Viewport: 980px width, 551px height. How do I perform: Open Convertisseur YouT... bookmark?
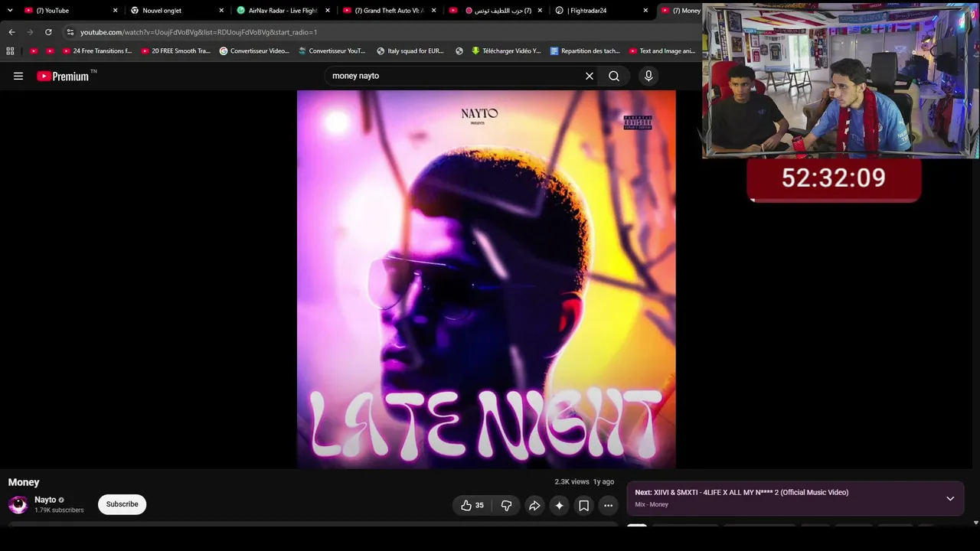coord(332,51)
